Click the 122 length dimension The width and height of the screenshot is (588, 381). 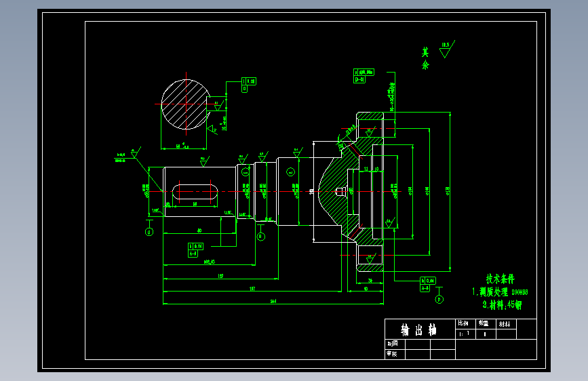tap(220, 276)
